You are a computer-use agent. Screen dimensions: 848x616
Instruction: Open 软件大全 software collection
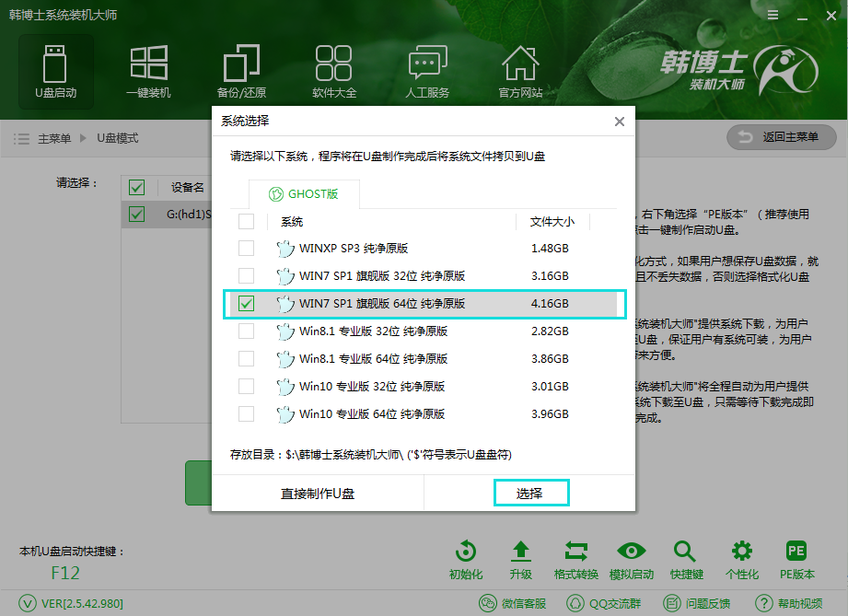tap(334, 70)
